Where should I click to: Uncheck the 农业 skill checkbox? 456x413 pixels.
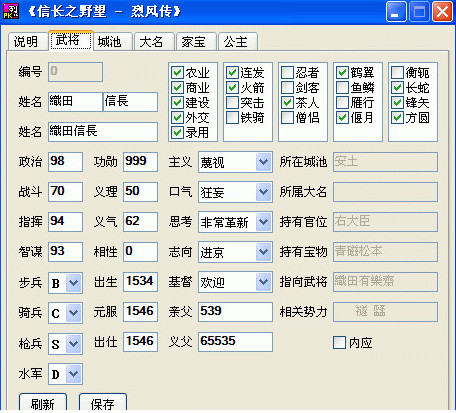pyautogui.click(x=177, y=72)
